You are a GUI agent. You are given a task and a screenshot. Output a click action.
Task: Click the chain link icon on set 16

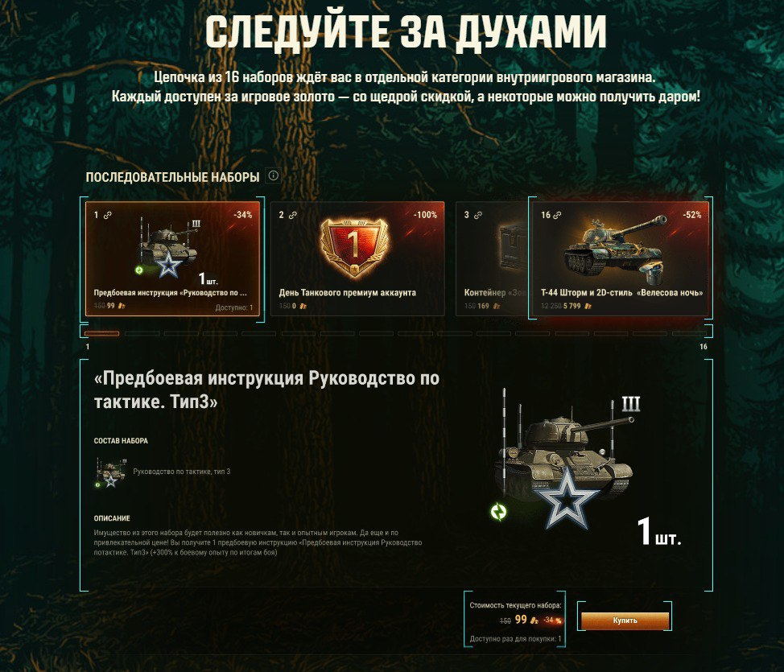click(557, 215)
